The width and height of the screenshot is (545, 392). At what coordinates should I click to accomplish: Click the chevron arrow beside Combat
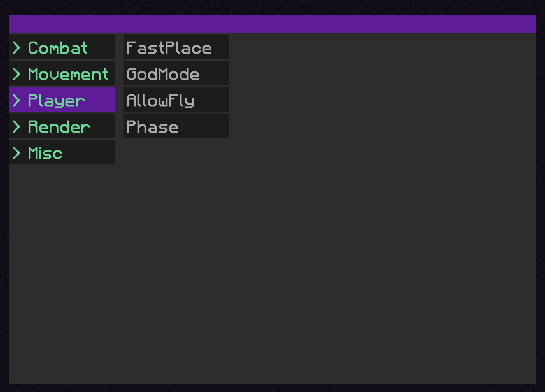coord(17,48)
